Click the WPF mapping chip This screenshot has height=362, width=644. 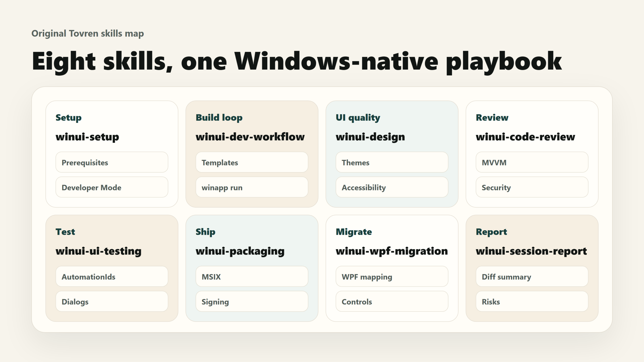coord(392,276)
